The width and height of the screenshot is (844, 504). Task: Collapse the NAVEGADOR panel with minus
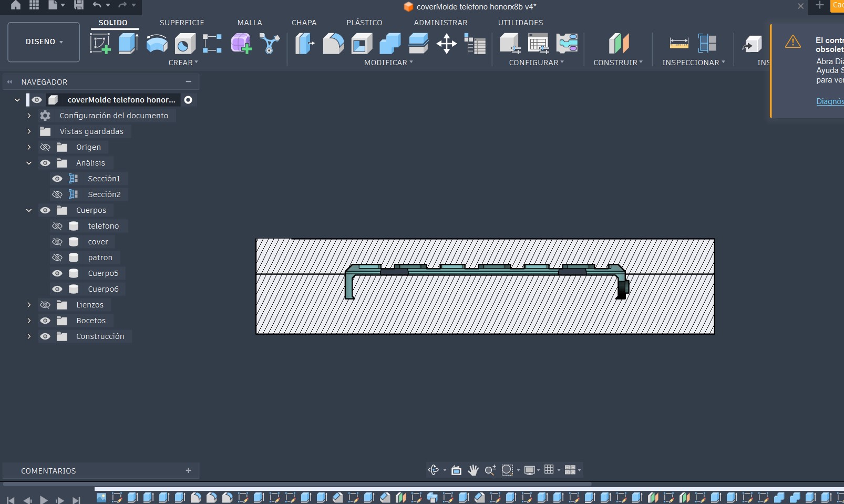[x=189, y=81]
